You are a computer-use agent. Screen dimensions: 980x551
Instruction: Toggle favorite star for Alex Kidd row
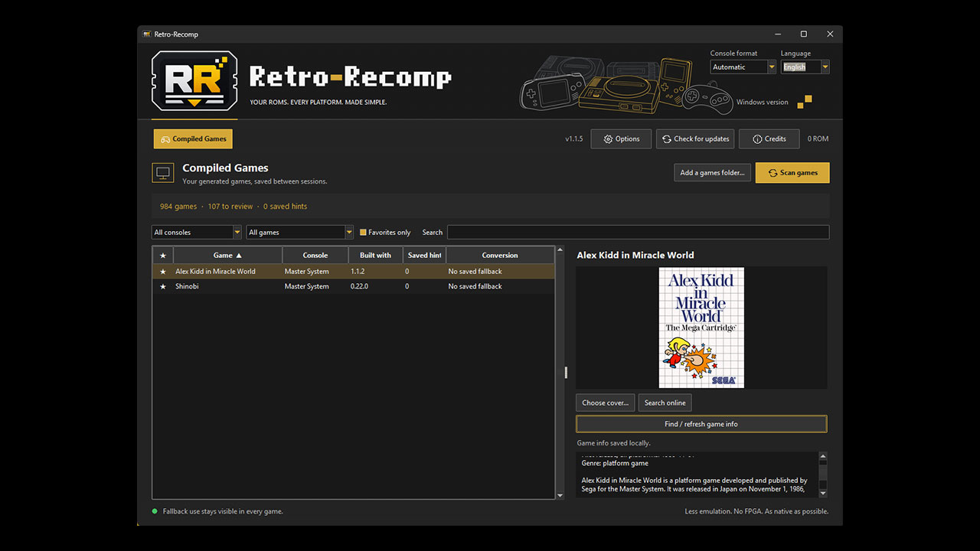[x=162, y=272]
